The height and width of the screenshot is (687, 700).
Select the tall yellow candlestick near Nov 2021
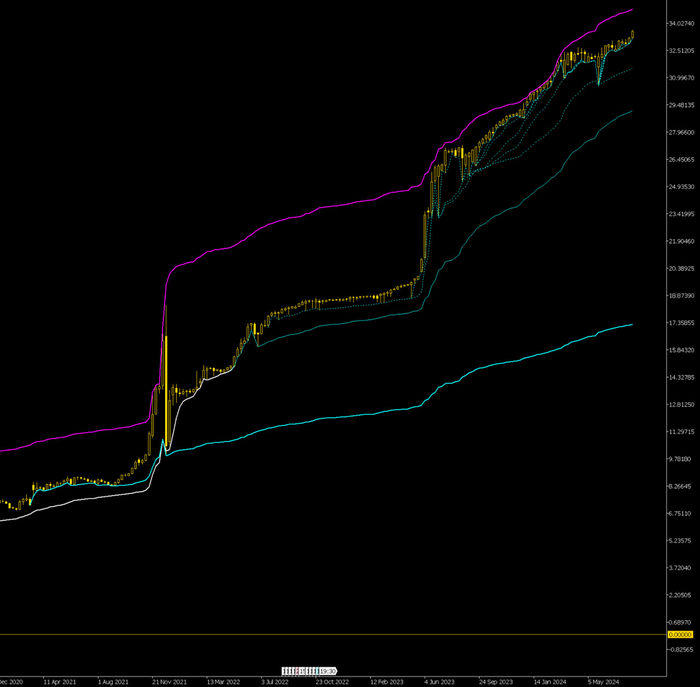click(166, 389)
